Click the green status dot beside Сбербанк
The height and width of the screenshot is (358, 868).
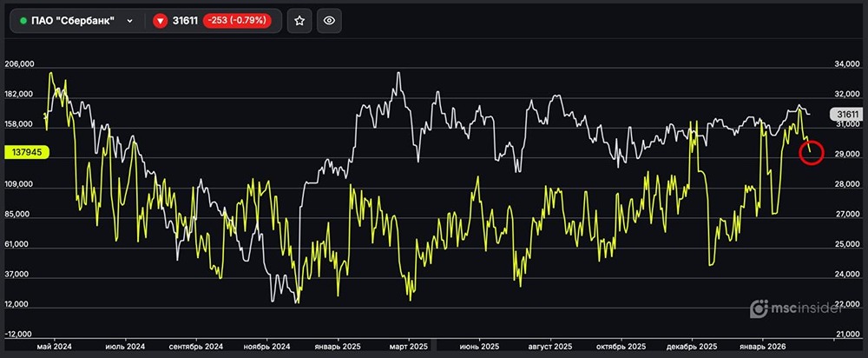[x=23, y=21]
